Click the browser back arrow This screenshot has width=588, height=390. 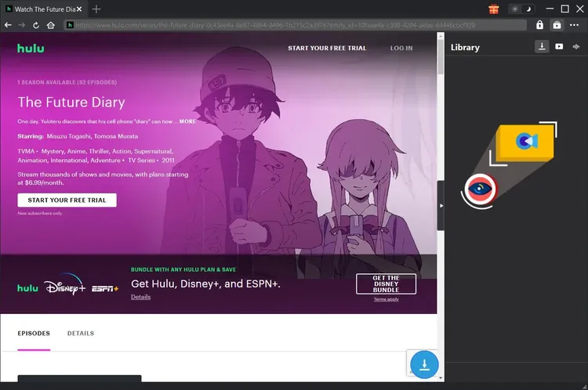coord(8,25)
